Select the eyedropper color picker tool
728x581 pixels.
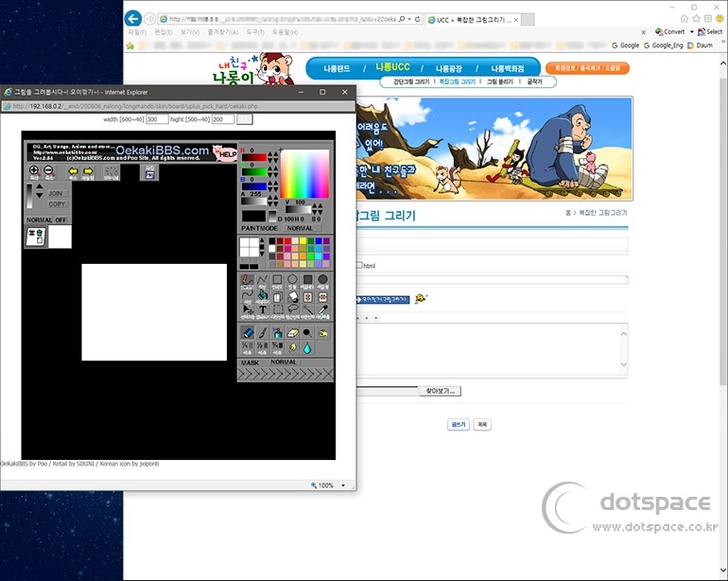[x=322, y=312]
